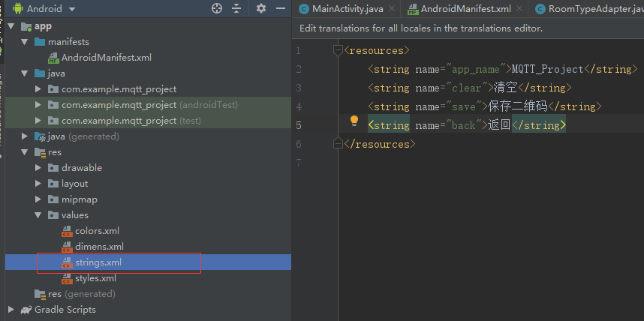Collapse the res folder arrow
The image size is (644, 321).
pos(25,152)
